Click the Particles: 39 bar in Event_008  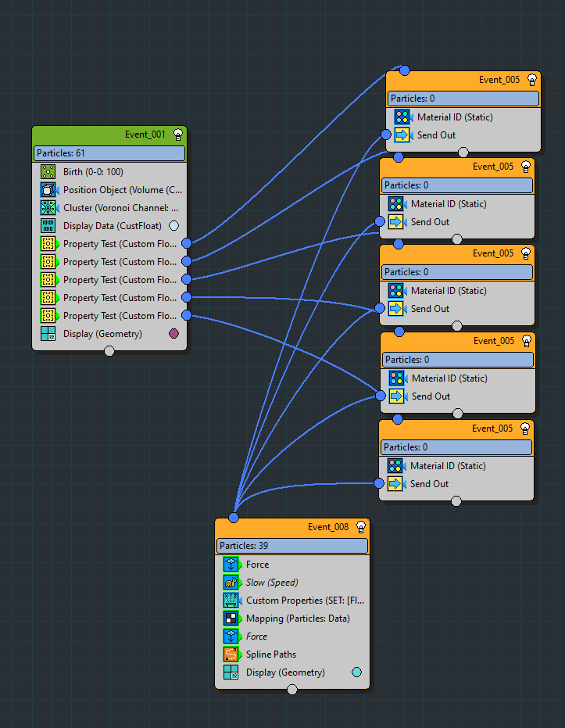[x=291, y=546]
